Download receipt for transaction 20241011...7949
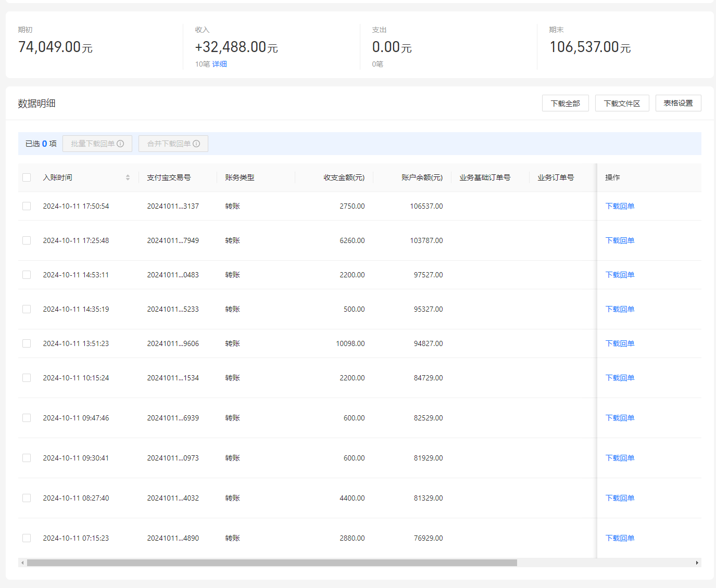The width and height of the screenshot is (716, 588). click(x=620, y=240)
